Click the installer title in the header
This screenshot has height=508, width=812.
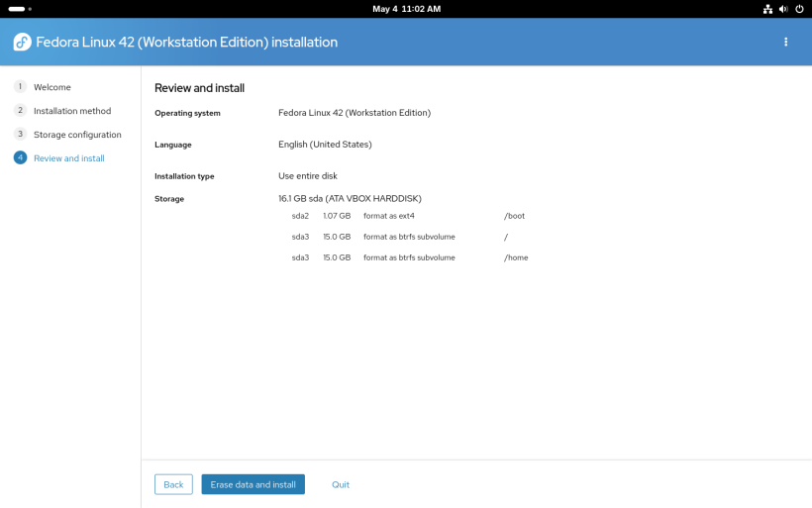tap(186, 43)
